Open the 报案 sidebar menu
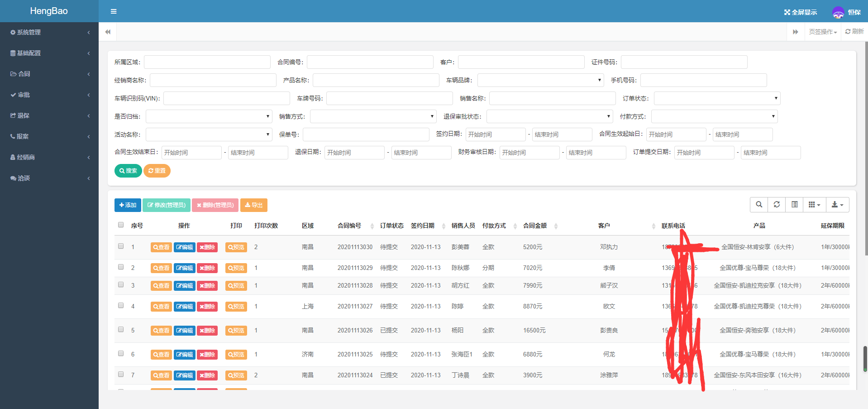The width and height of the screenshot is (868, 409). point(49,136)
